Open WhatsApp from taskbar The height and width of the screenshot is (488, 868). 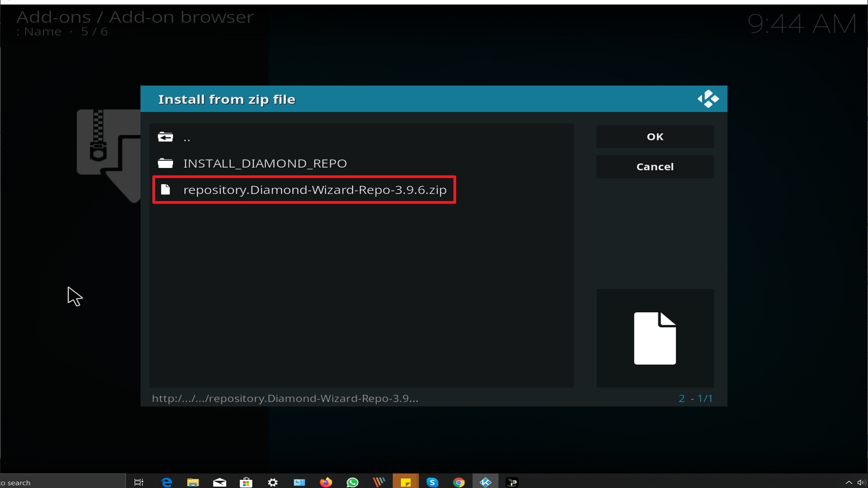352,482
